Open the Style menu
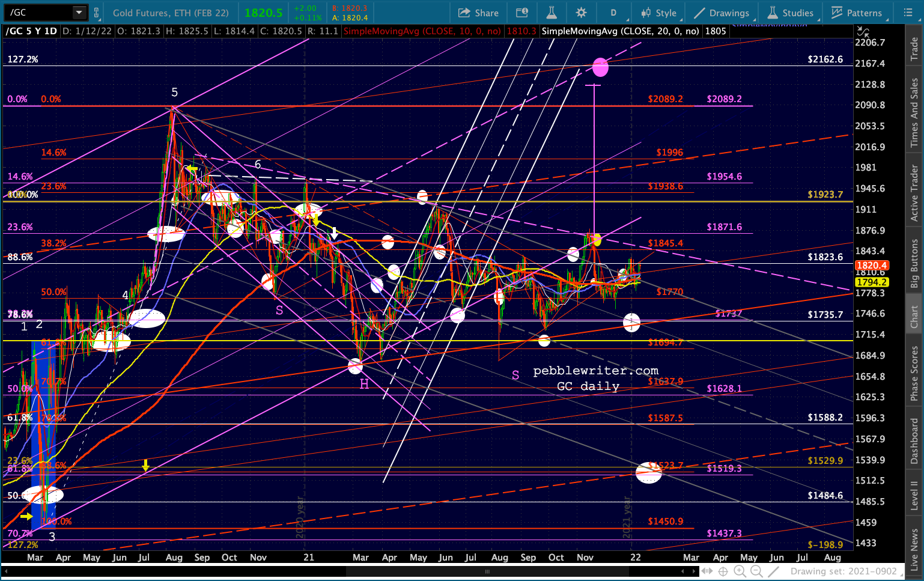 tap(660, 13)
